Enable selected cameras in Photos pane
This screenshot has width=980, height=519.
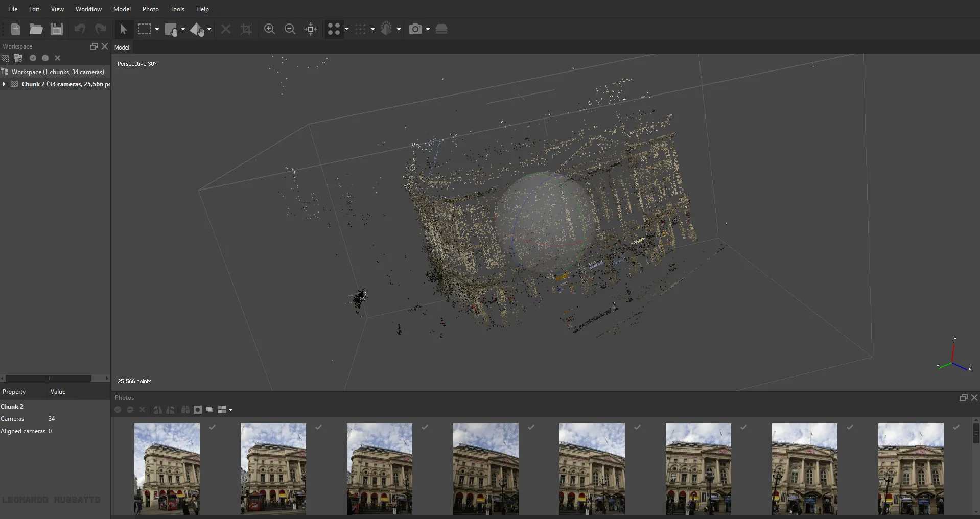pyautogui.click(x=118, y=410)
